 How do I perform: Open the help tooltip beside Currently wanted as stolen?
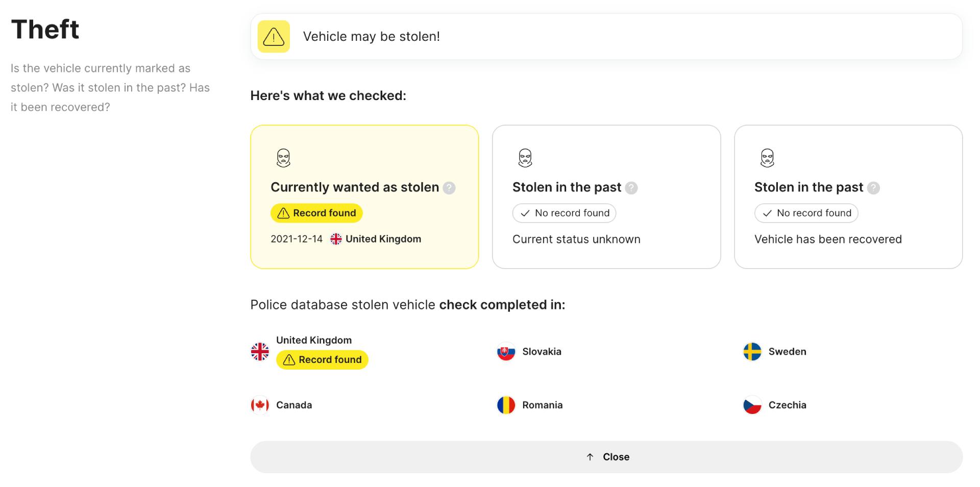pos(449,187)
